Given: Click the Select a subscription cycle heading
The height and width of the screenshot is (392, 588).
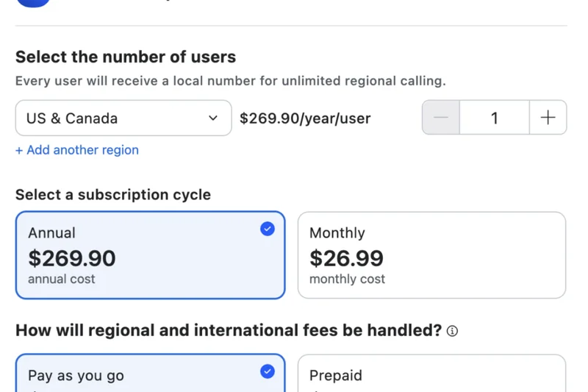Looking at the screenshot, I should coord(113,195).
